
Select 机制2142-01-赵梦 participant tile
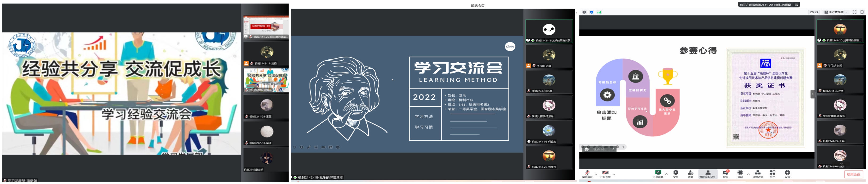point(840,157)
